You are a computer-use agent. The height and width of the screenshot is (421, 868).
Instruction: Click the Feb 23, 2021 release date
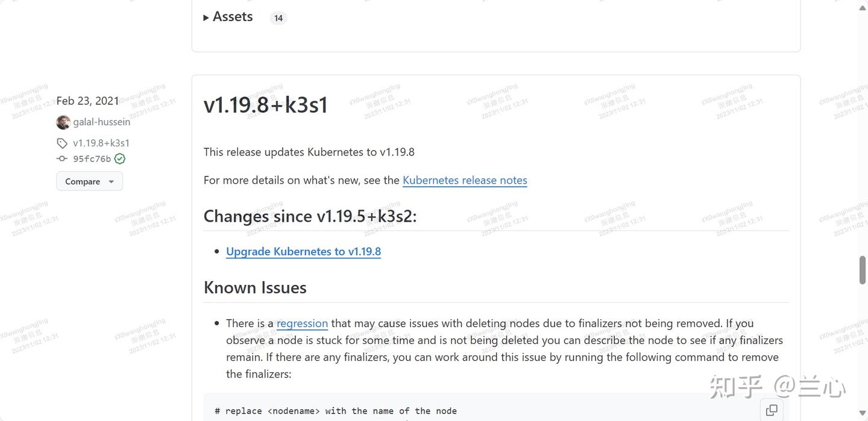point(87,101)
